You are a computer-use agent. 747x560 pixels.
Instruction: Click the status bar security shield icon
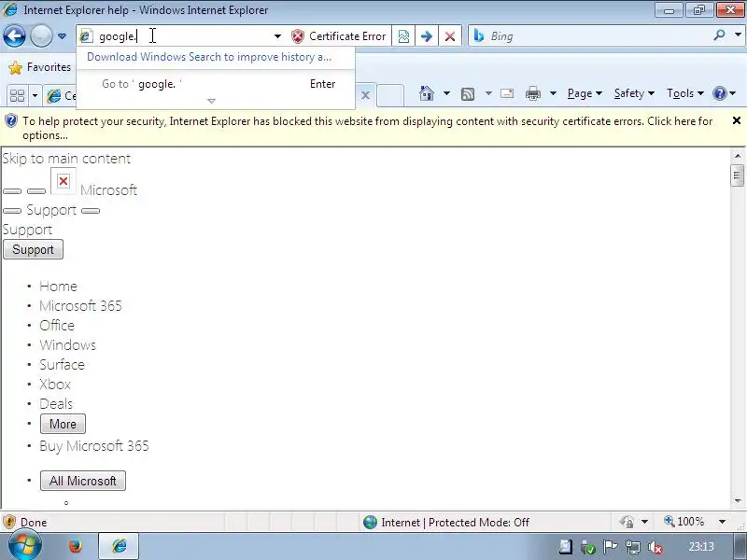[9, 522]
